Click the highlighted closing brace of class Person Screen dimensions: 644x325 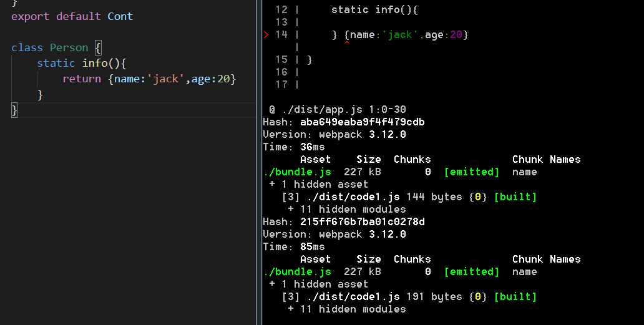click(14, 110)
